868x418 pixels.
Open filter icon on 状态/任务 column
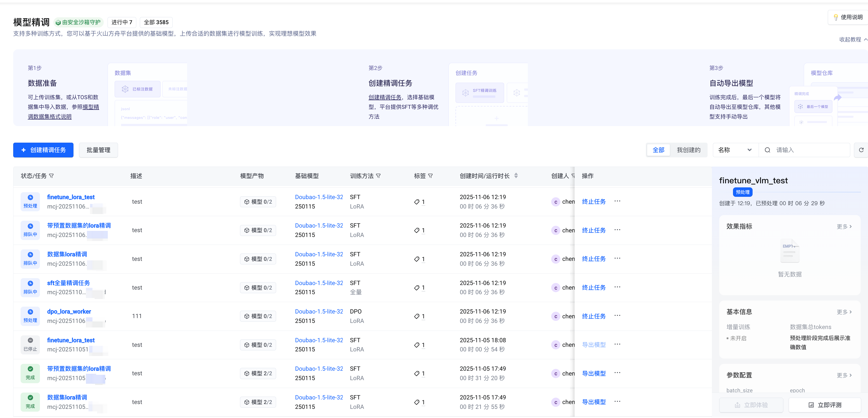pos(52,176)
